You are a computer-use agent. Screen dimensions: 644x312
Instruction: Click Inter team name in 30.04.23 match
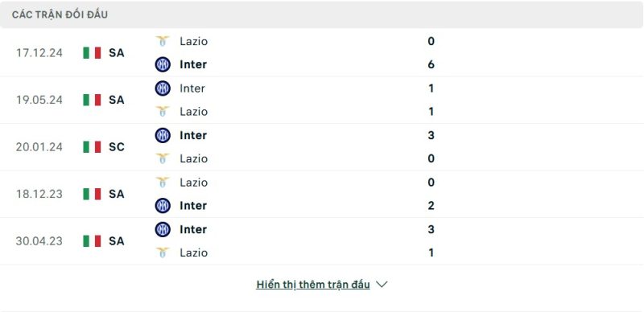click(193, 229)
